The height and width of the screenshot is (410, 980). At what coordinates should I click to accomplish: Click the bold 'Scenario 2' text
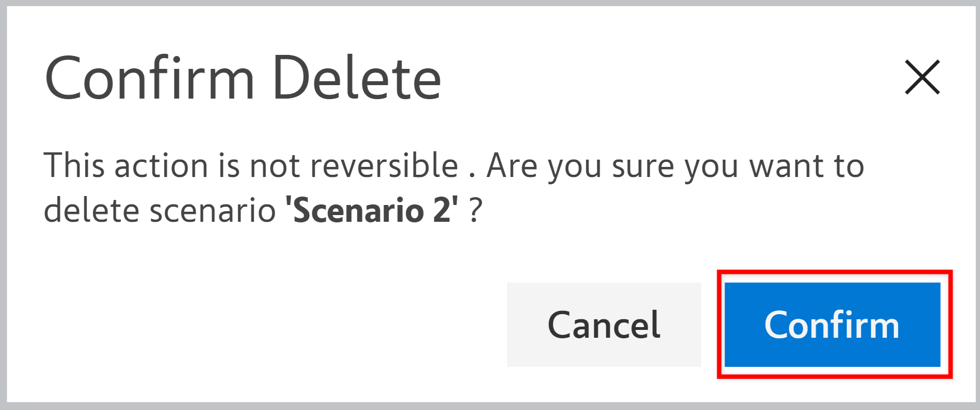point(371,211)
